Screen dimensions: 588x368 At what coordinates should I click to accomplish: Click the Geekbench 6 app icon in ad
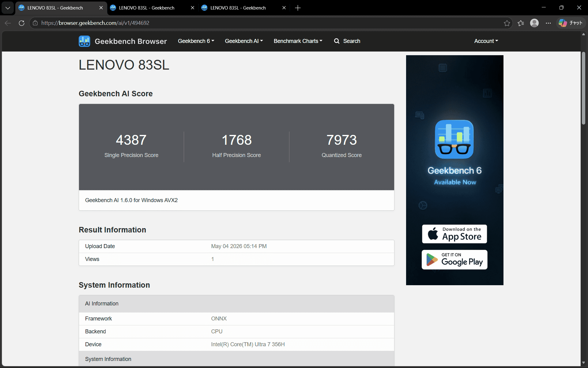point(454,139)
